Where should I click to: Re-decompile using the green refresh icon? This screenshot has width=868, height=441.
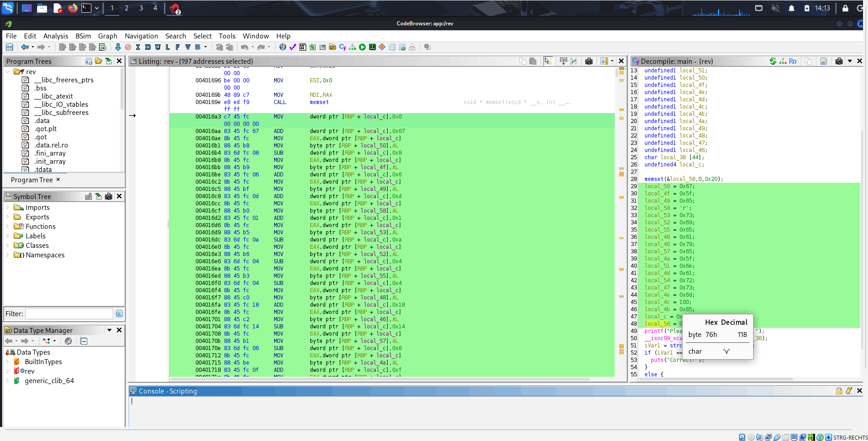click(x=773, y=61)
